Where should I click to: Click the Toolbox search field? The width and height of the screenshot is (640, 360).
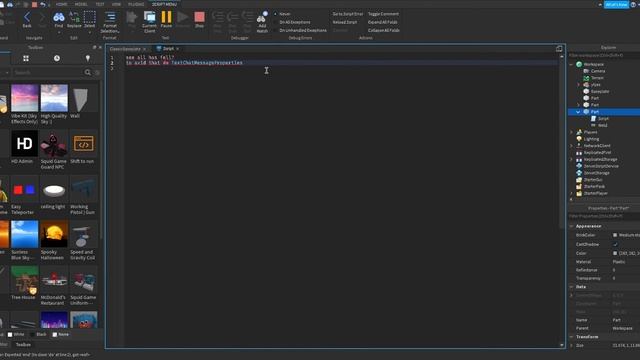[47, 72]
